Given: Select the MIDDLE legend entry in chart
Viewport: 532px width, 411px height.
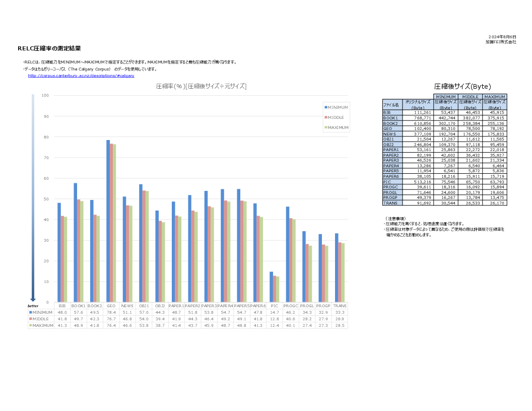Looking at the screenshot, I should (337, 117).
